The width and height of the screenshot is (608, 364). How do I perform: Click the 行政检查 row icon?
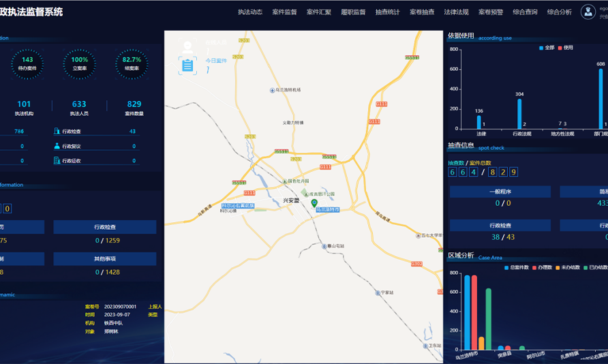click(x=57, y=132)
